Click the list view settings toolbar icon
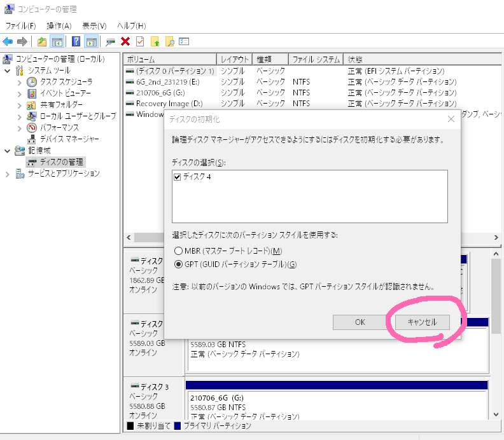Image resolution: width=504 pixels, height=440 pixels. (184, 41)
